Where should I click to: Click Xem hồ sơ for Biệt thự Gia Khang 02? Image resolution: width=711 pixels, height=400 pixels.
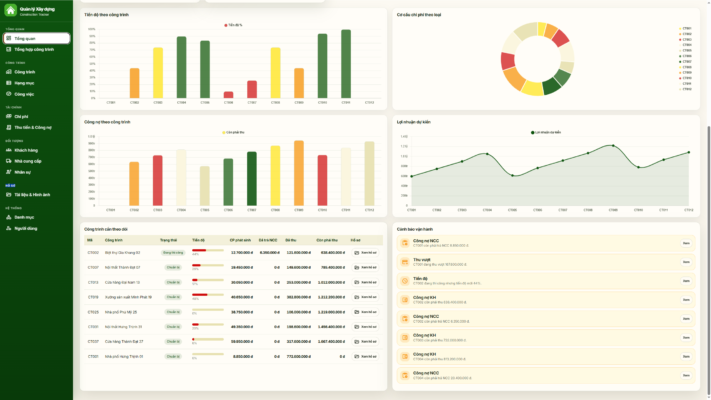click(x=365, y=253)
